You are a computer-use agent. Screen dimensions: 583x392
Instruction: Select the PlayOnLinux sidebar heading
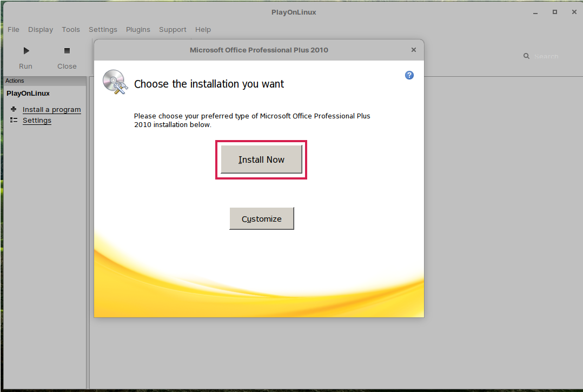point(28,93)
